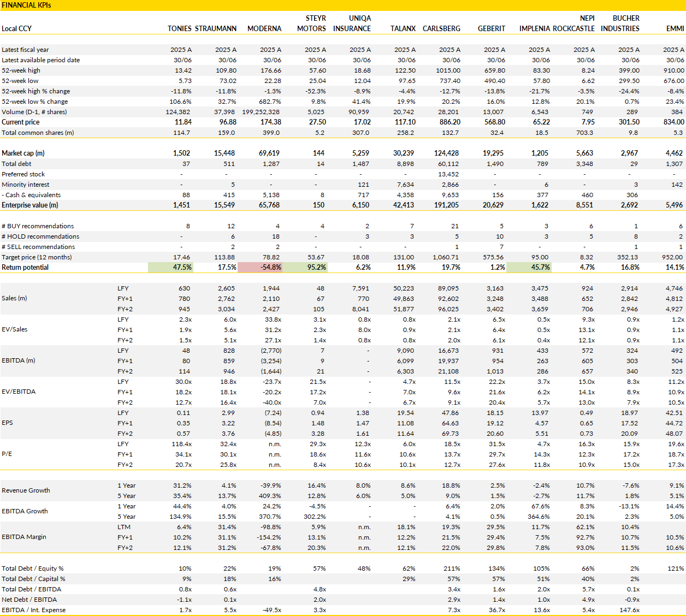Select the GEBERIT column header

point(492,28)
